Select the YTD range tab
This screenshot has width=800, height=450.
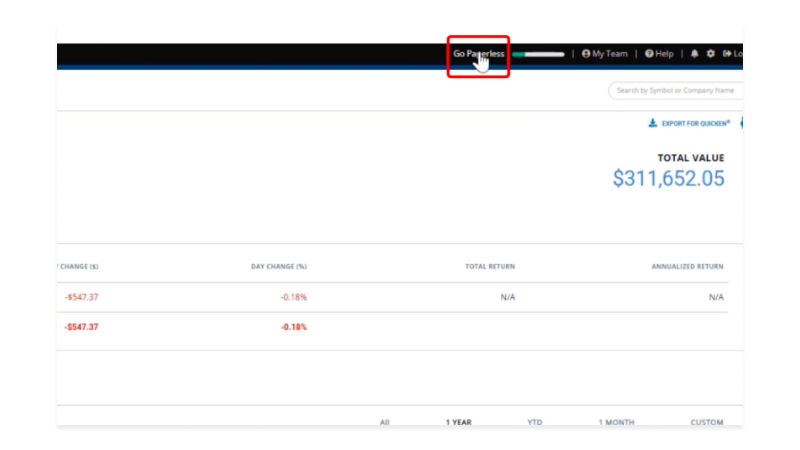point(535,422)
